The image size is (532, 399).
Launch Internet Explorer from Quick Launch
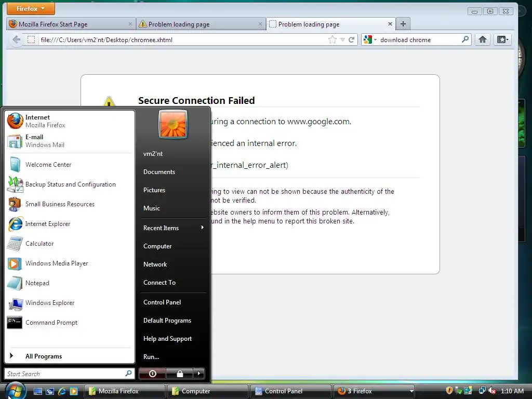tap(62, 391)
